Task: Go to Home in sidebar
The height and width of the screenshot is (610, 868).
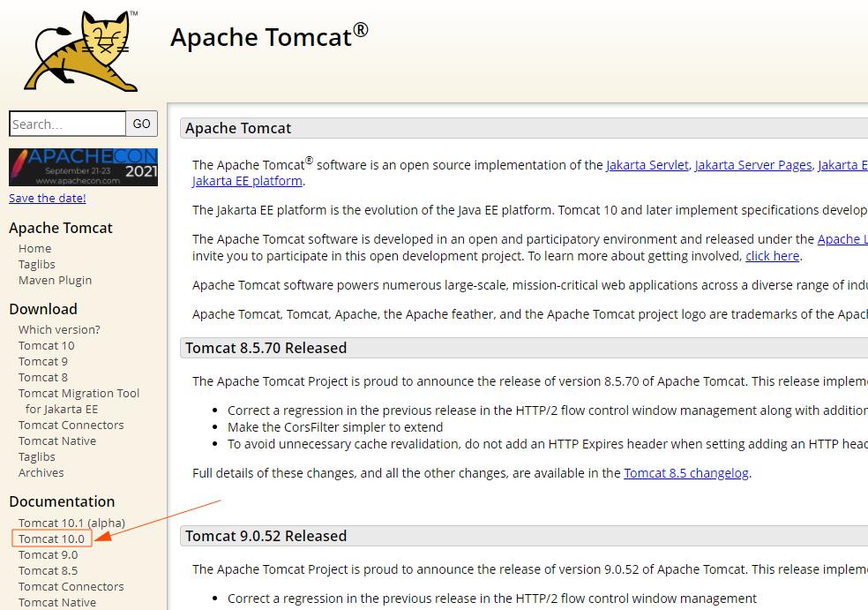Action: tap(35, 248)
